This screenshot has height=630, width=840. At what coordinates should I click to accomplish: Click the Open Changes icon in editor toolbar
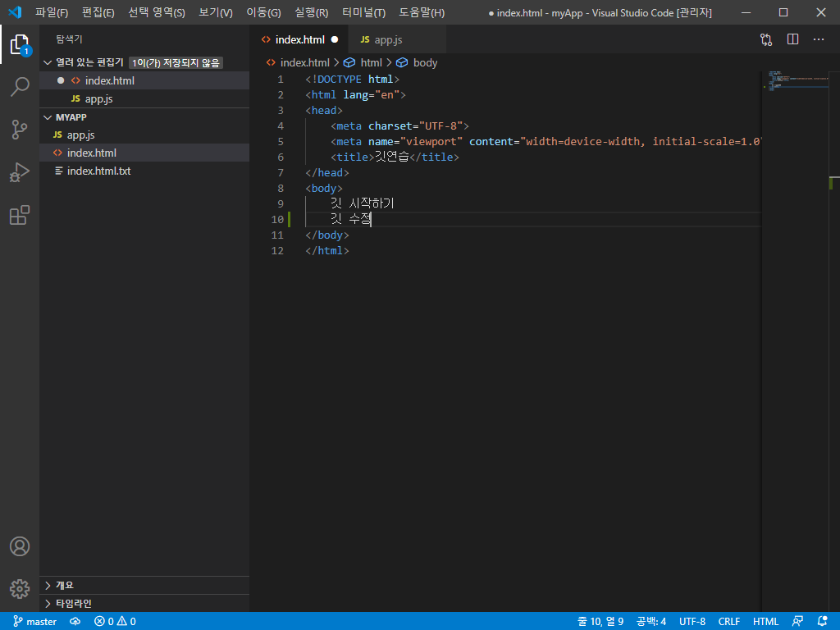tap(766, 39)
